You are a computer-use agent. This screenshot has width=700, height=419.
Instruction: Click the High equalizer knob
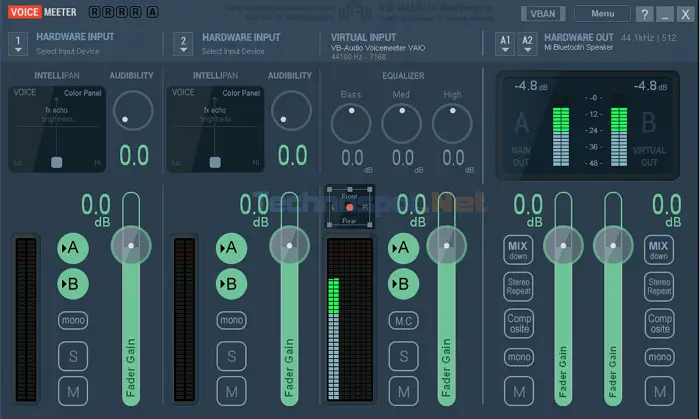point(452,123)
